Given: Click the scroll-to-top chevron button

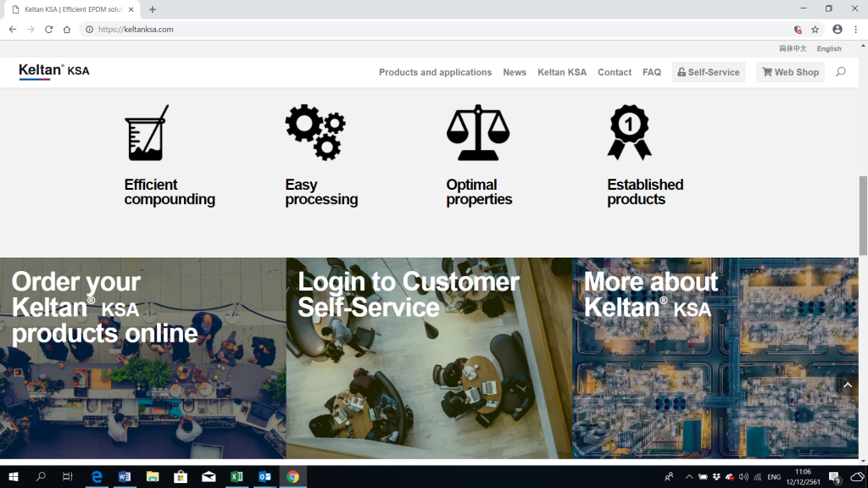Looking at the screenshot, I should (x=848, y=385).
